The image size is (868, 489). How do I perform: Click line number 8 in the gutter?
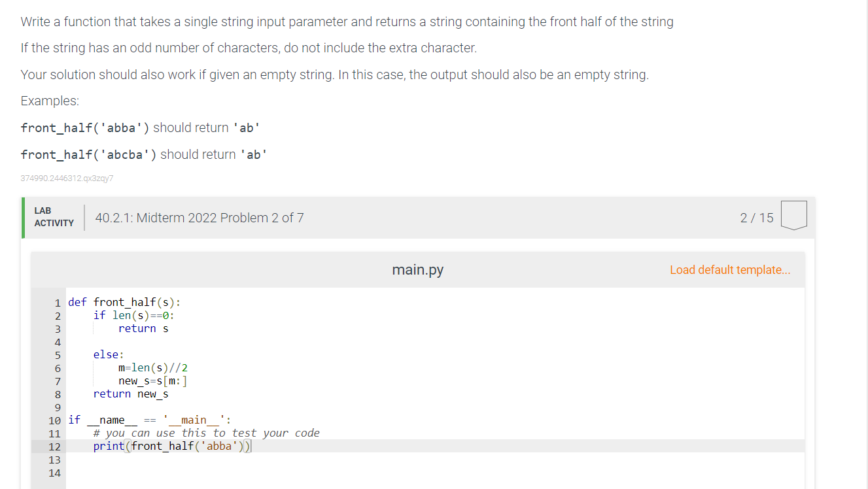pos(57,394)
